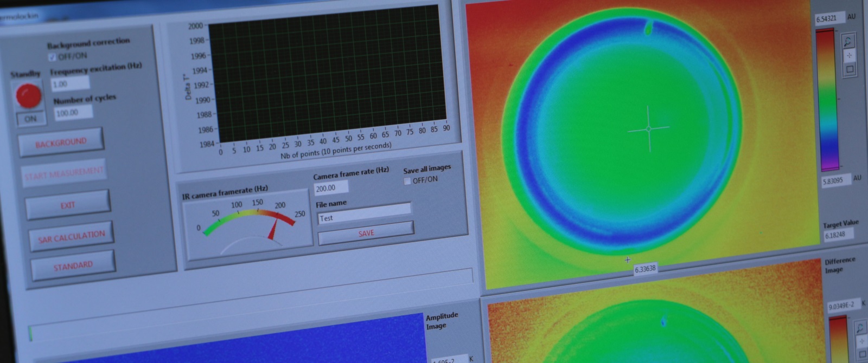Click the red Standby indicator light
Screen dimensions: 868x363
point(28,96)
